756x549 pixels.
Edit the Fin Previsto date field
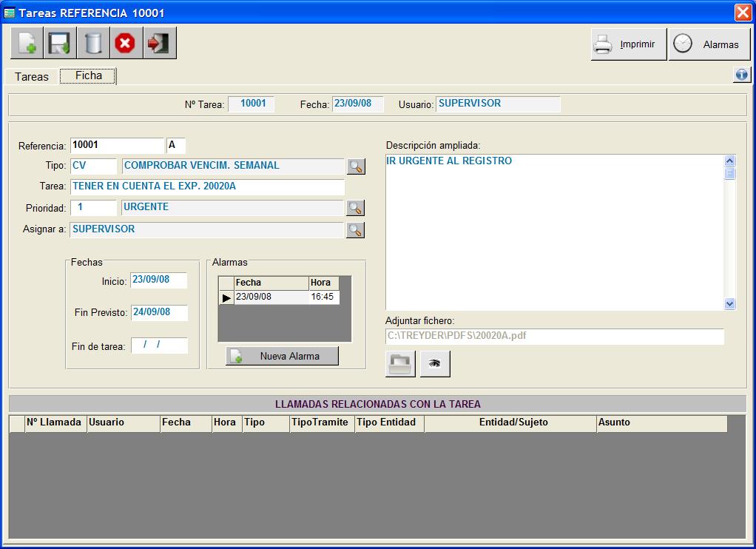[159, 313]
